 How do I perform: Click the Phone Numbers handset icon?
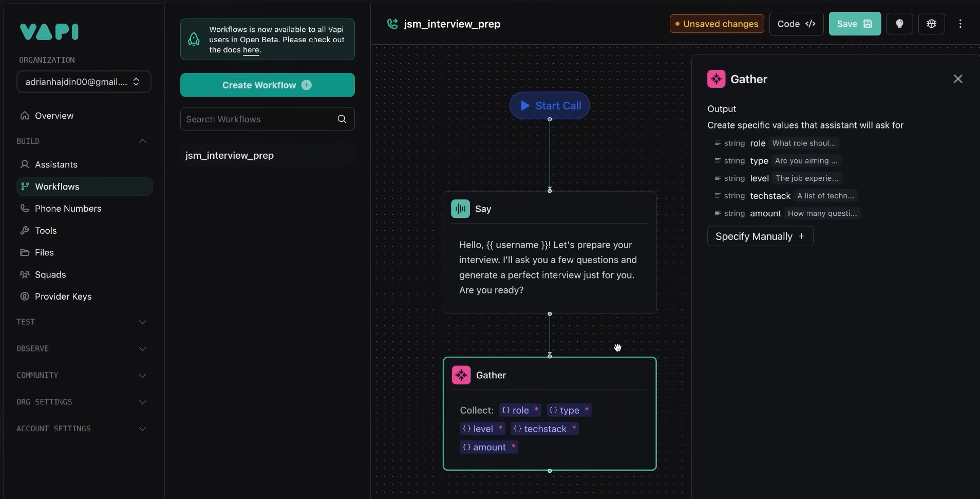click(25, 209)
